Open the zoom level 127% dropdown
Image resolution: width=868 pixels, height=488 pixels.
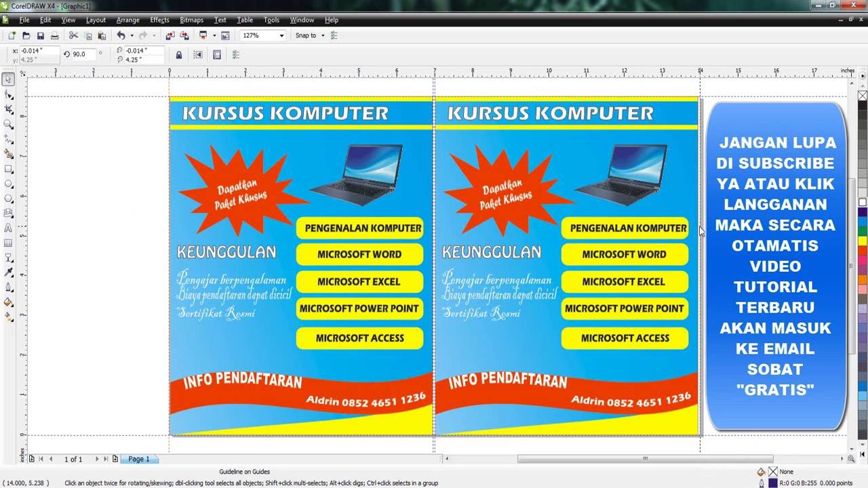click(x=281, y=35)
